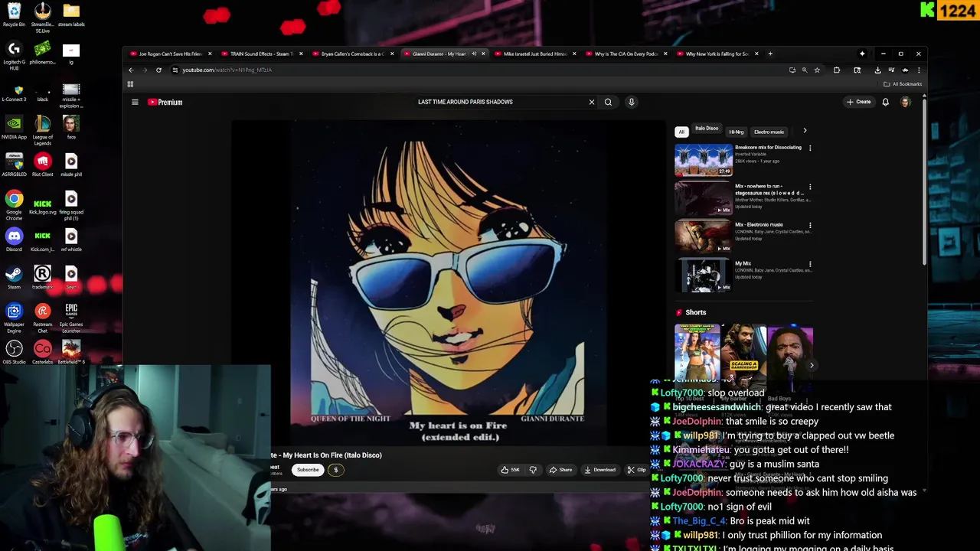Bookmark this page with the star icon

tap(817, 70)
